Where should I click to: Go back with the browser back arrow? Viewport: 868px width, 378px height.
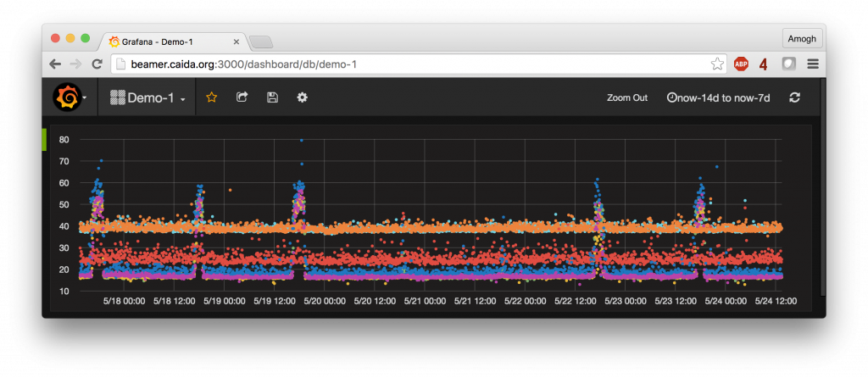55,64
